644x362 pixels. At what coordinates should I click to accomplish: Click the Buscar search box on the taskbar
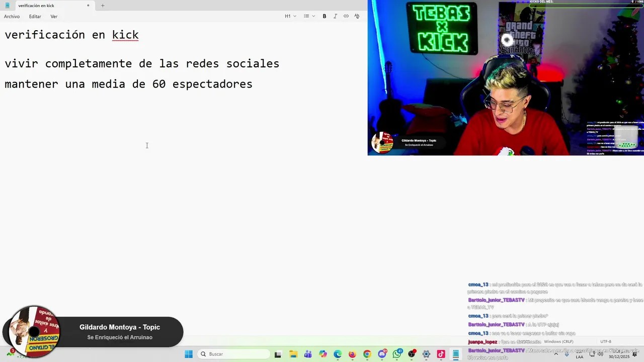point(232,354)
